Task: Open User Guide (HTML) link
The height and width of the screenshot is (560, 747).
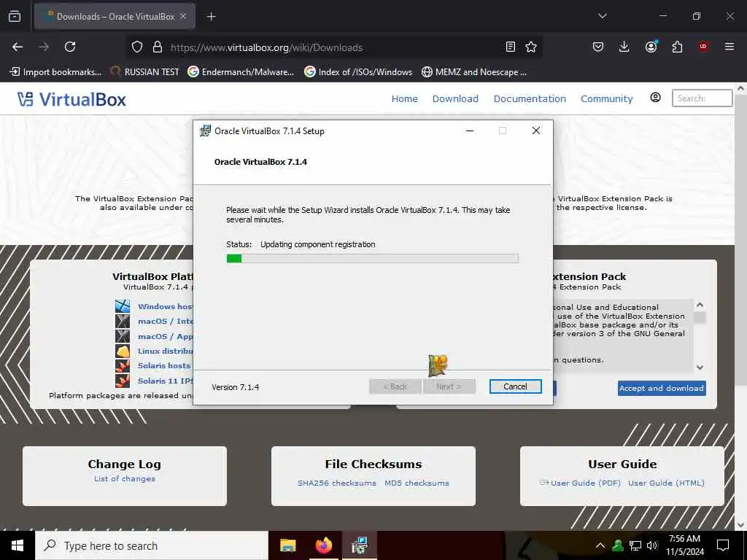Action: click(666, 483)
